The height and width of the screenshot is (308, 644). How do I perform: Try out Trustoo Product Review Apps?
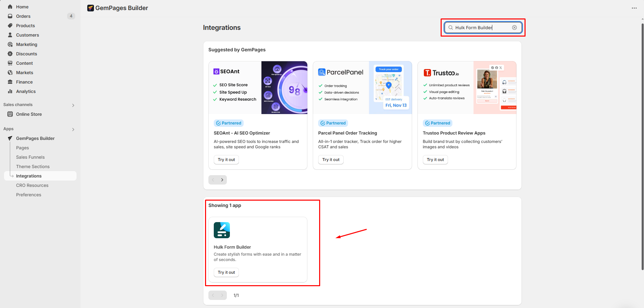435,160
